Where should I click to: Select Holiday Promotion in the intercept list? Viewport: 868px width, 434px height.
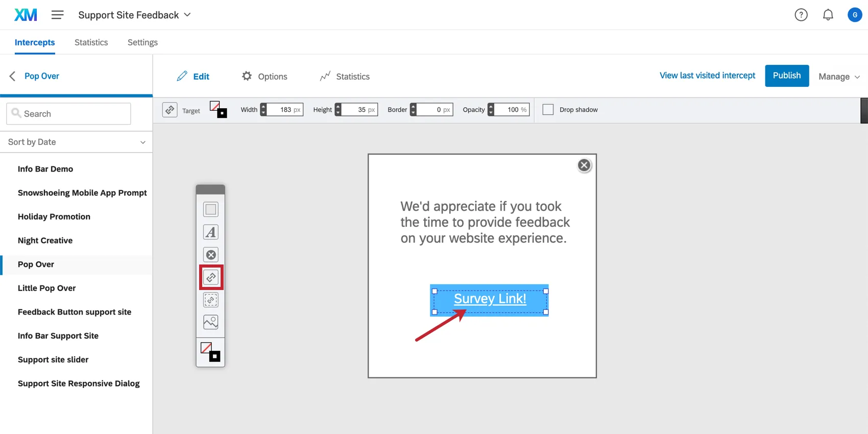click(54, 216)
